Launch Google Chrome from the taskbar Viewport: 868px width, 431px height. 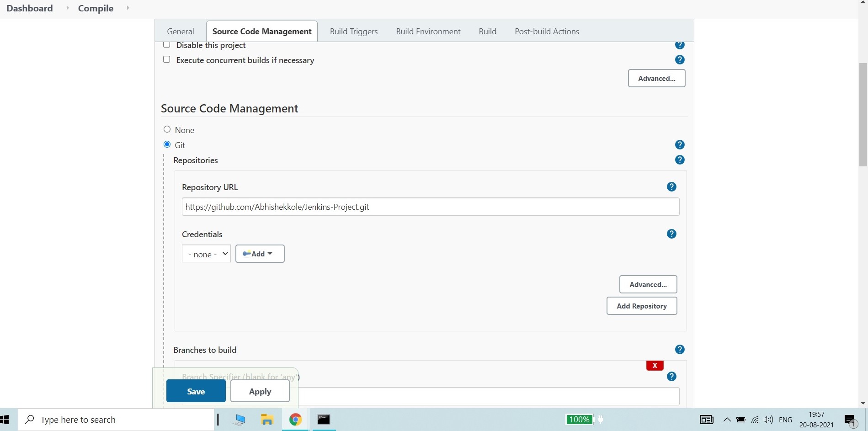[295, 419]
